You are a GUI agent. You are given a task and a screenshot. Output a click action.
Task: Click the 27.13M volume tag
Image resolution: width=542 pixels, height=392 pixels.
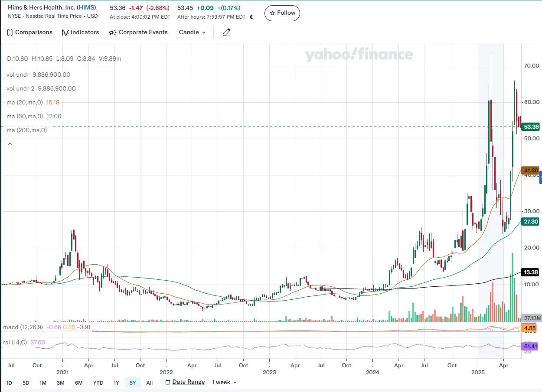point(532,318)
